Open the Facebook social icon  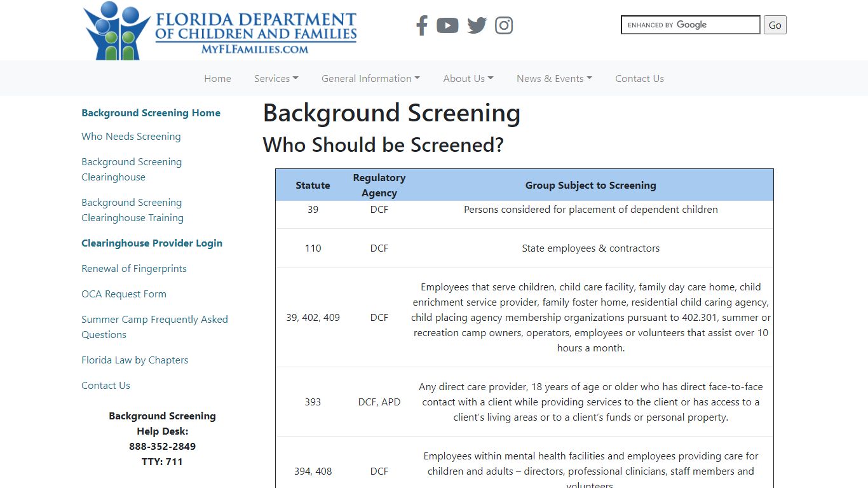[421, 25]
